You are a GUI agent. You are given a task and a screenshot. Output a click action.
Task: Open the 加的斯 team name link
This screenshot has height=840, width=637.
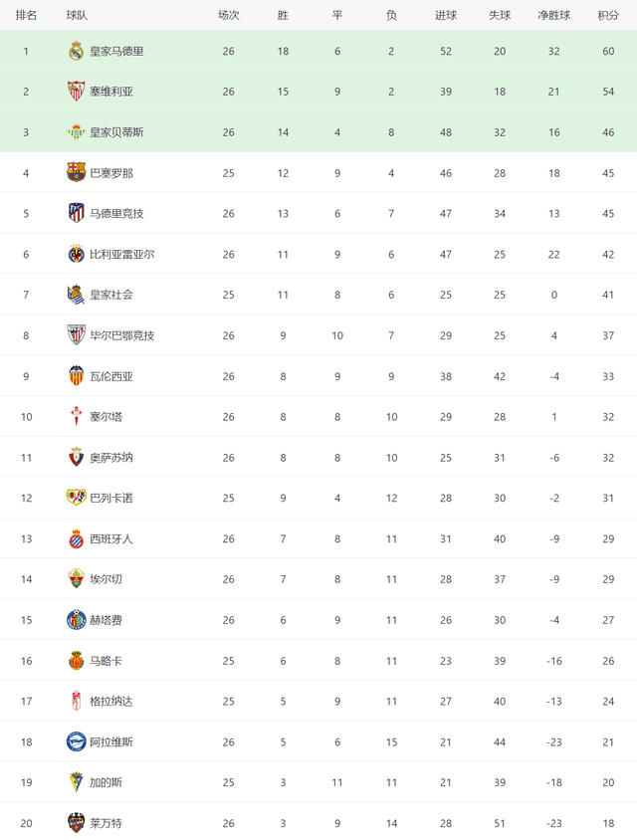pyautogui.click(x=106, y=782)
